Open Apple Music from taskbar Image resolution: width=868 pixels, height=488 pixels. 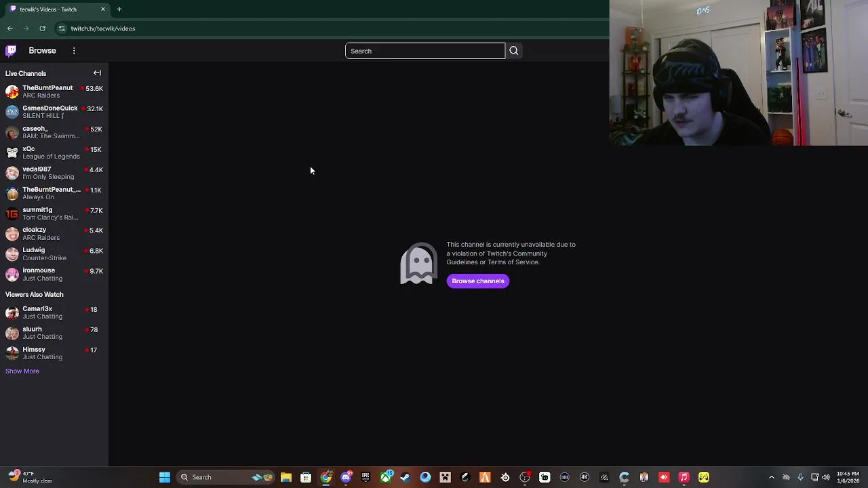click(684, 477)
